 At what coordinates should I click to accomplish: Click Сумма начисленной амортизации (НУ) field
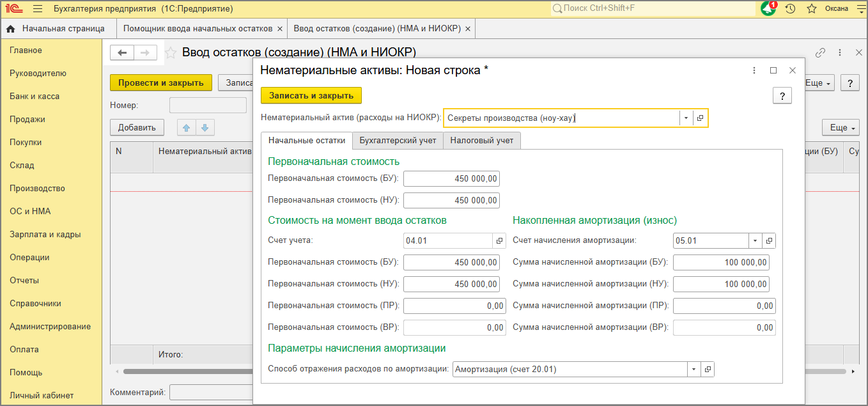(721, 285)
